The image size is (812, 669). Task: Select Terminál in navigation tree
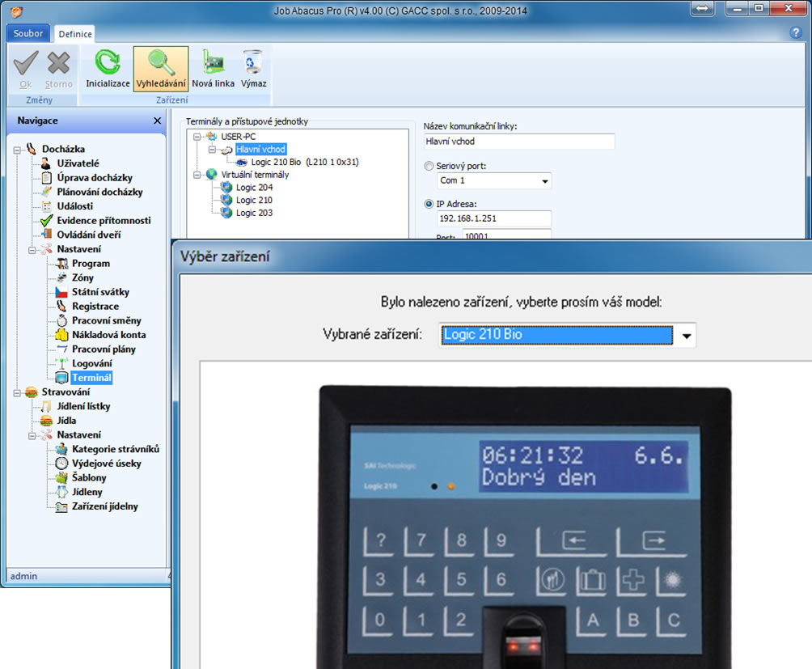tap(91, 378)
